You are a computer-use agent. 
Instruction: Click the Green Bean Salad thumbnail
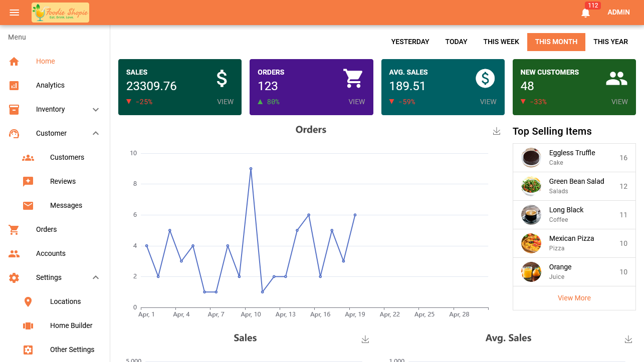pyautogui.click(x=531, y=186)
